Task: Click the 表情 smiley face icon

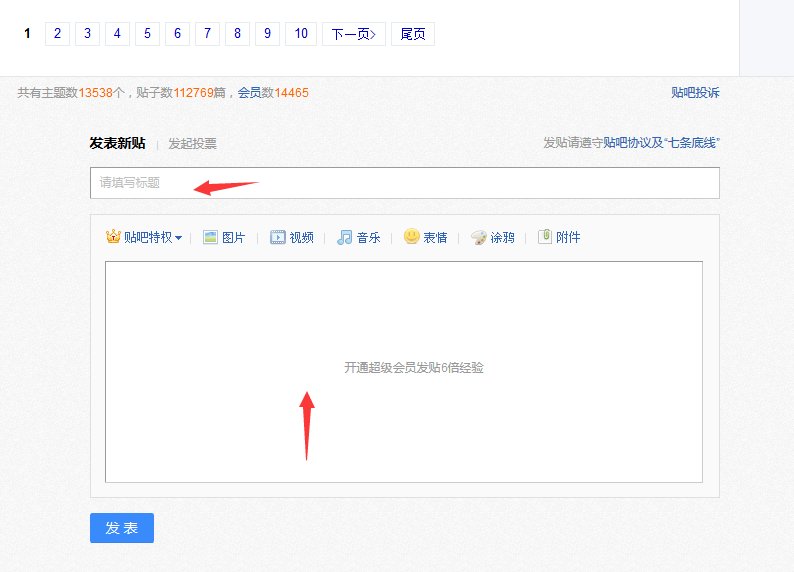Action: tap(412, 236)
